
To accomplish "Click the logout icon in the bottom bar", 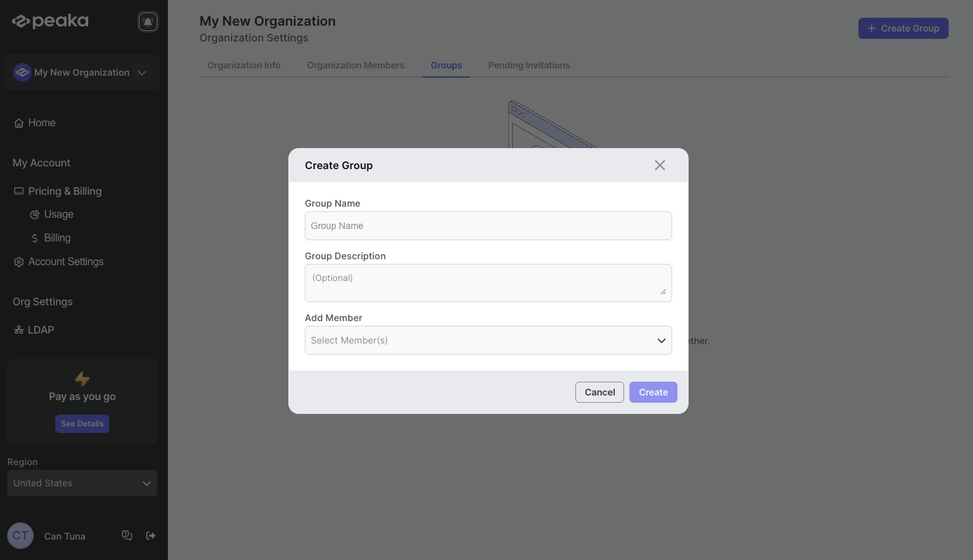I will [x=150, y=535].
